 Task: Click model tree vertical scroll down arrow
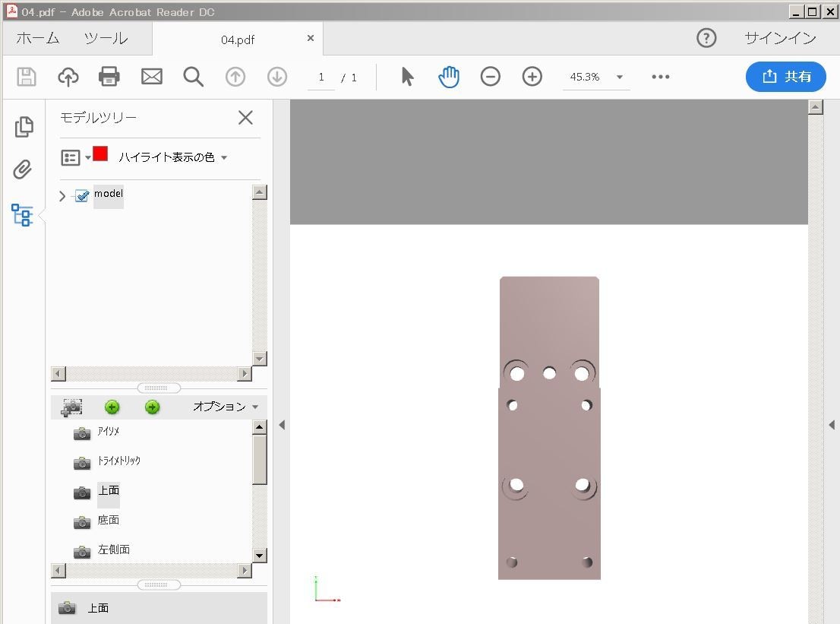pos(259,359)
